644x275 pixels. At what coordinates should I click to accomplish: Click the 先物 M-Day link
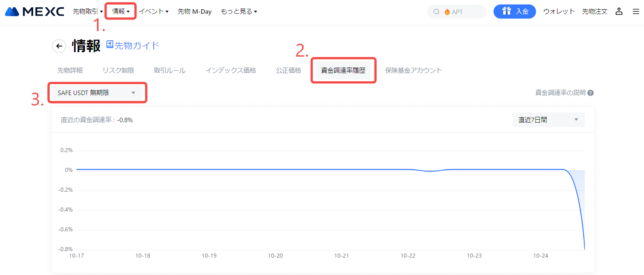195,11
